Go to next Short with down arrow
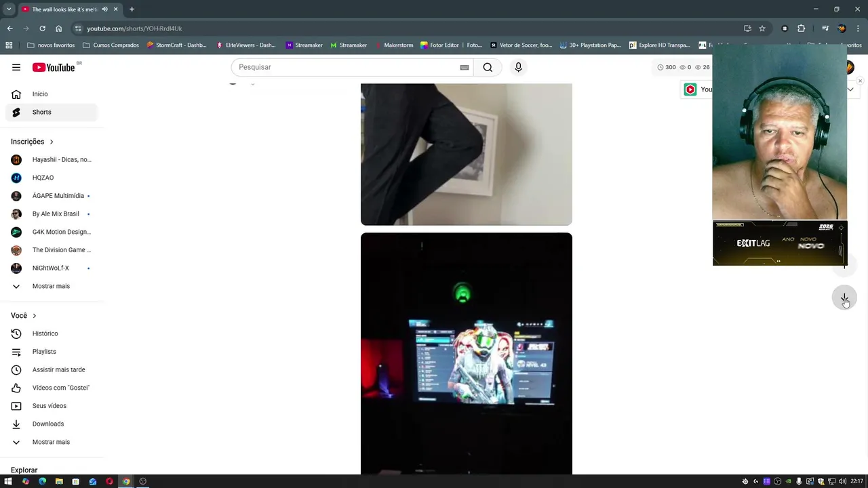 pos(844,298)
